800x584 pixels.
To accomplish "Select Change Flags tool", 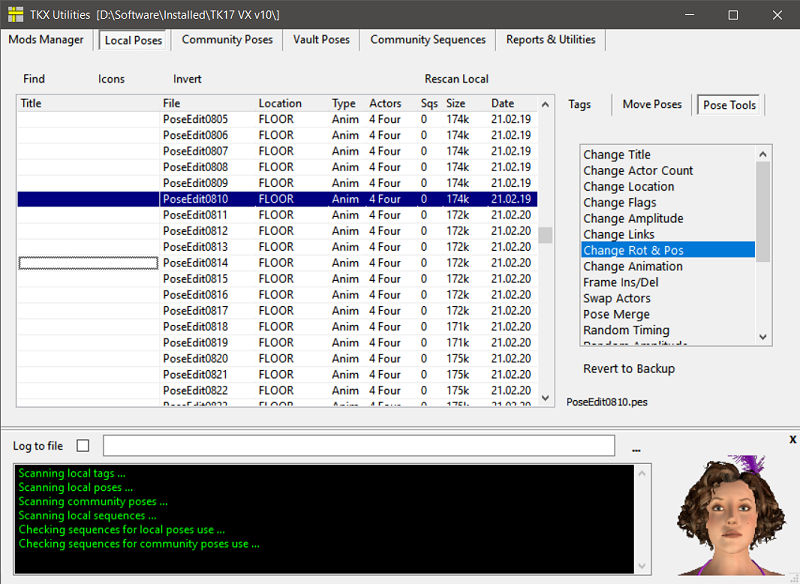I will pyautogui.click(x=668, y=202).
